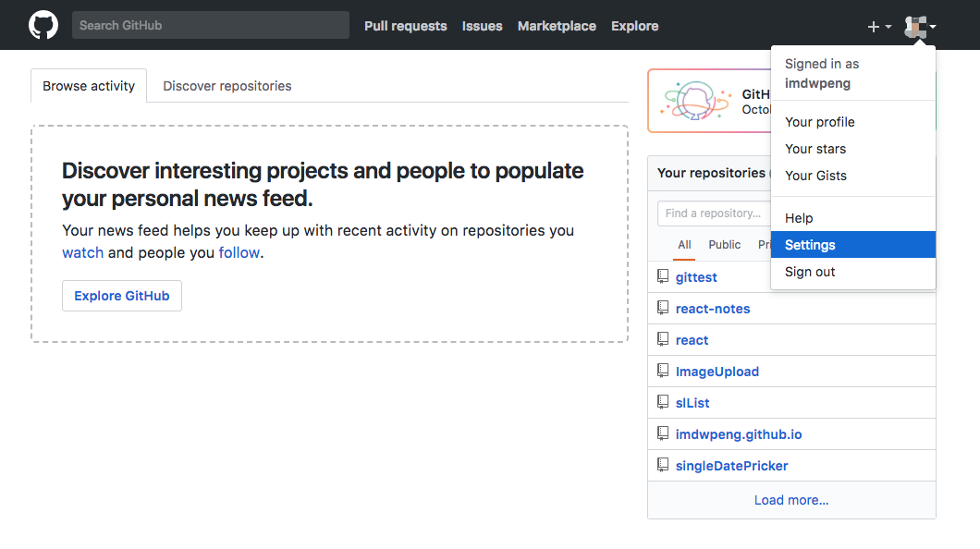Choose Sign out from the menu
The height and width of the screenshot is (549, 980).
point(810,272)
